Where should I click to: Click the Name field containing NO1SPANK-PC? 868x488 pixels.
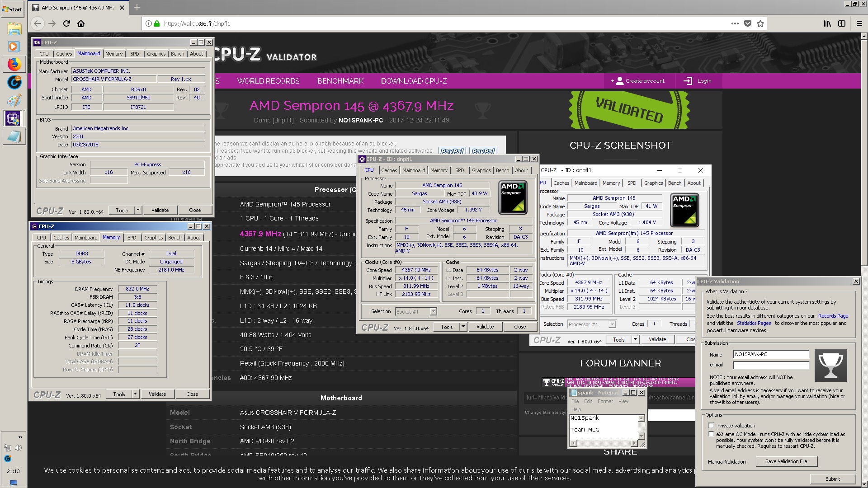pos(771,355)
